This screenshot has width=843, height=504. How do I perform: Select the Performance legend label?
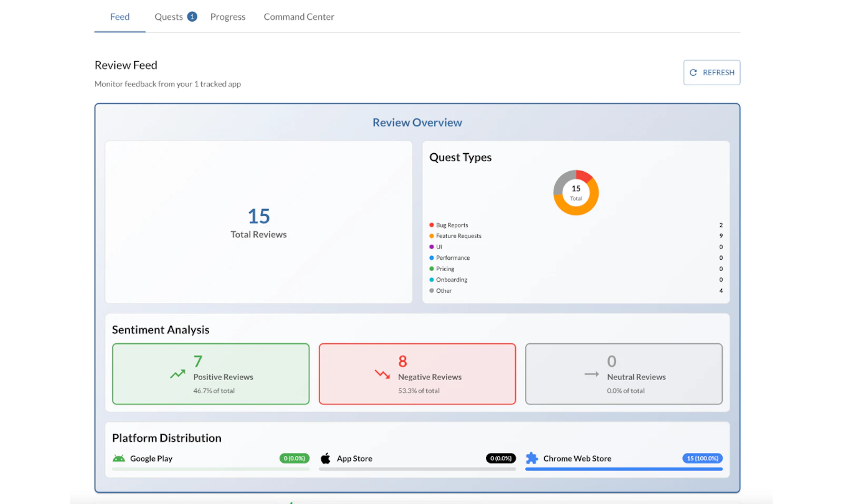(x=453, y=258)
